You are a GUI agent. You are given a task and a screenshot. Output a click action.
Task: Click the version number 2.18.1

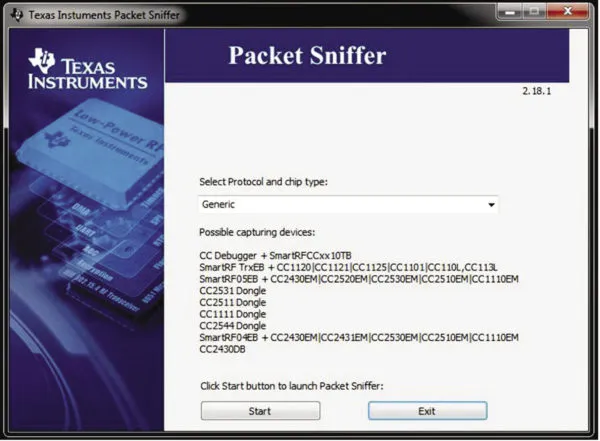coord(537,91)
